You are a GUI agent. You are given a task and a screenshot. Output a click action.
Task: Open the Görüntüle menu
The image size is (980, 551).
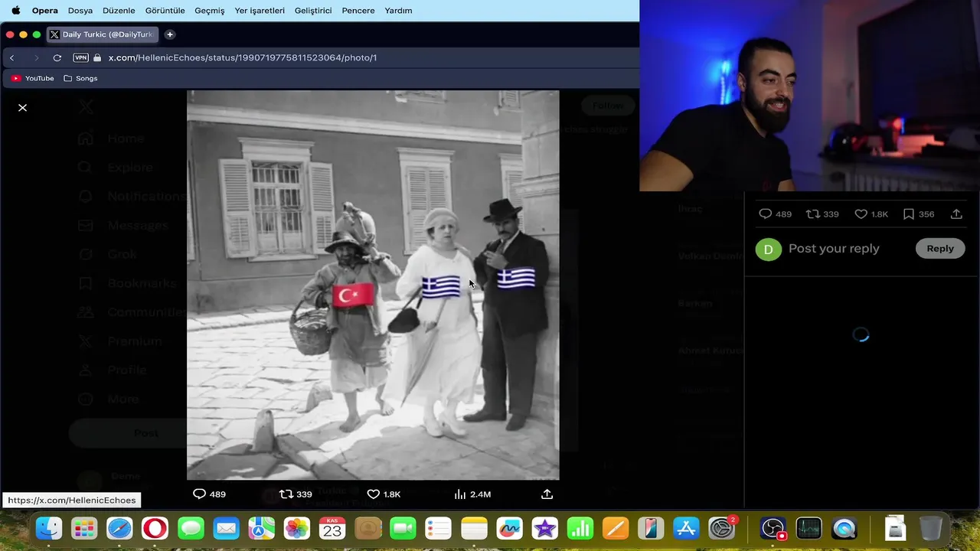click(x=165, y=11)
